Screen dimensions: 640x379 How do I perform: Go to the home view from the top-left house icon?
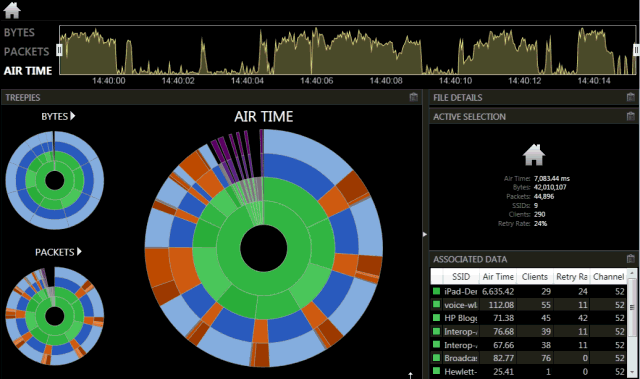[x=12, y=10]
